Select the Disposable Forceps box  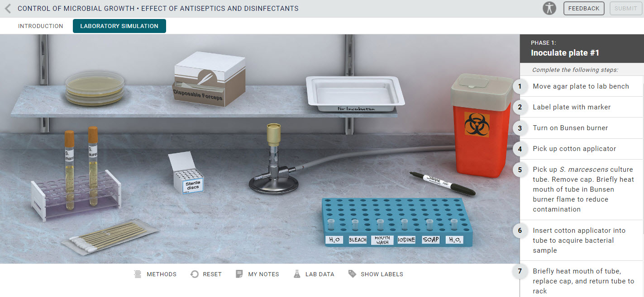pos(210,80)
